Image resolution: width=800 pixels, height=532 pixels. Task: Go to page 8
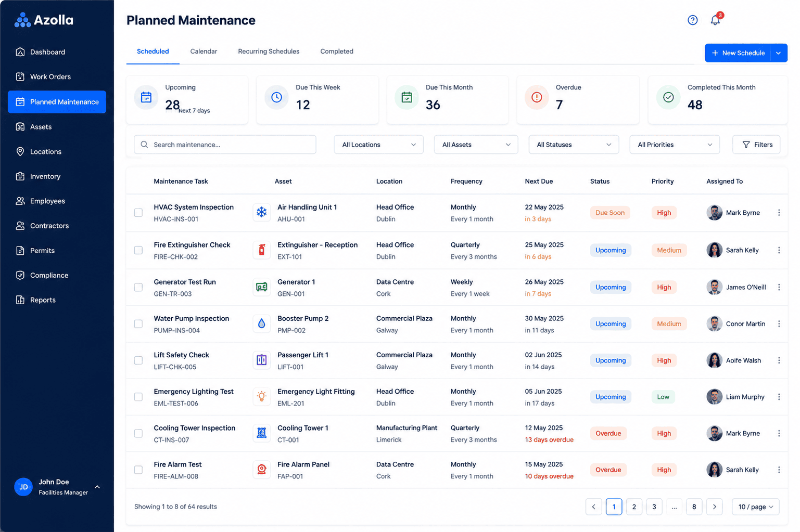[694, 507]
